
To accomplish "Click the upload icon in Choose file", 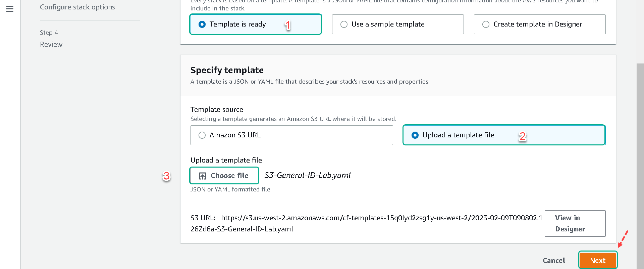I will click(x=203, y=176).
